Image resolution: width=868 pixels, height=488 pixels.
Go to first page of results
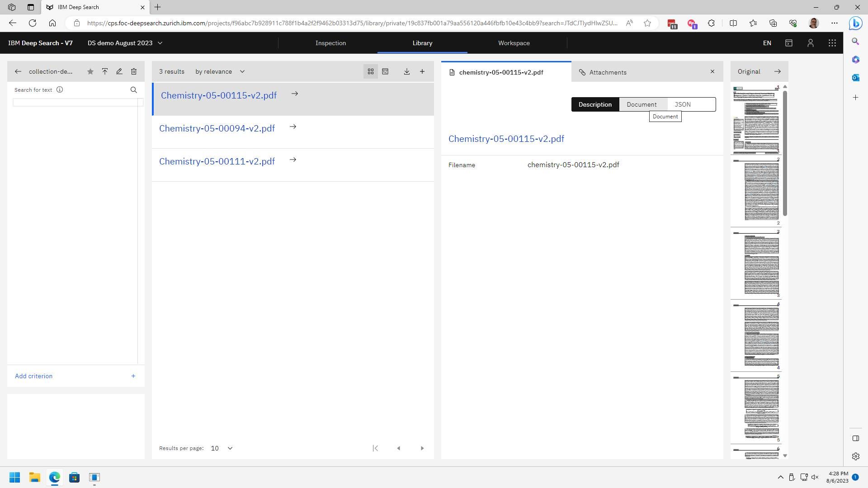coord(375,448)
